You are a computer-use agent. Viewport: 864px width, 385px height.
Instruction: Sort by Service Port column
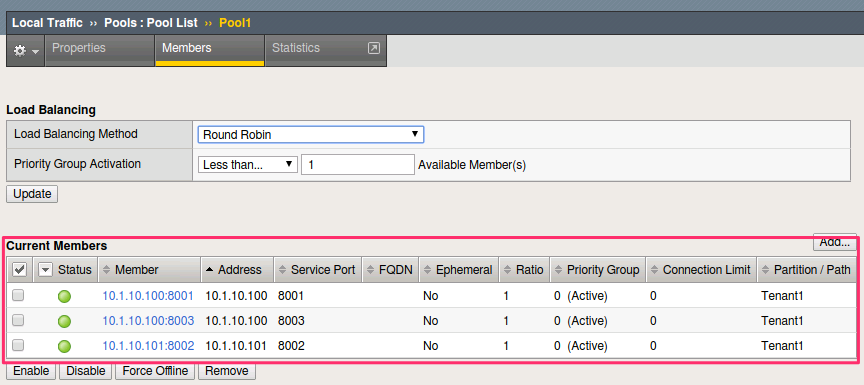click(318, 270)
